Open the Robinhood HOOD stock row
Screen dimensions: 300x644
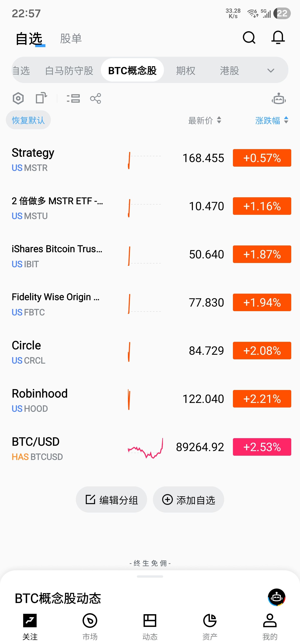(x=75, y=399)
